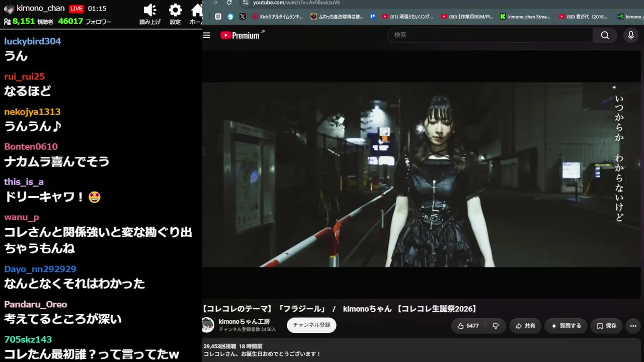This screenshot has height=362, width=644.
Task: Click the 質問する ask button
Action: point(566,326)
